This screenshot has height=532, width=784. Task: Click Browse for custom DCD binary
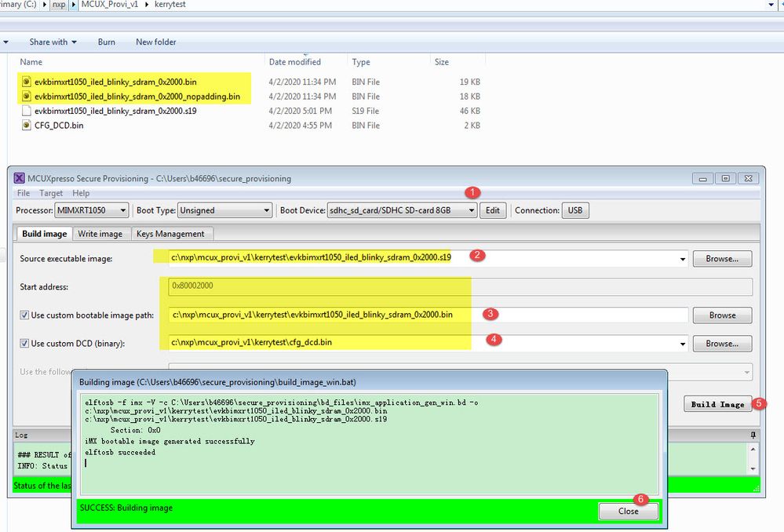722,344
